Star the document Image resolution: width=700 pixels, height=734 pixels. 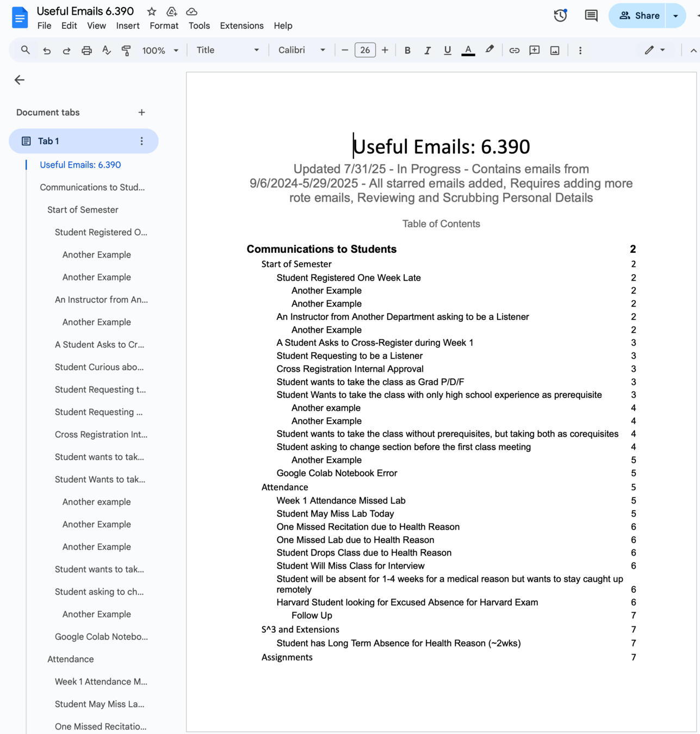[x=152, y=11]
